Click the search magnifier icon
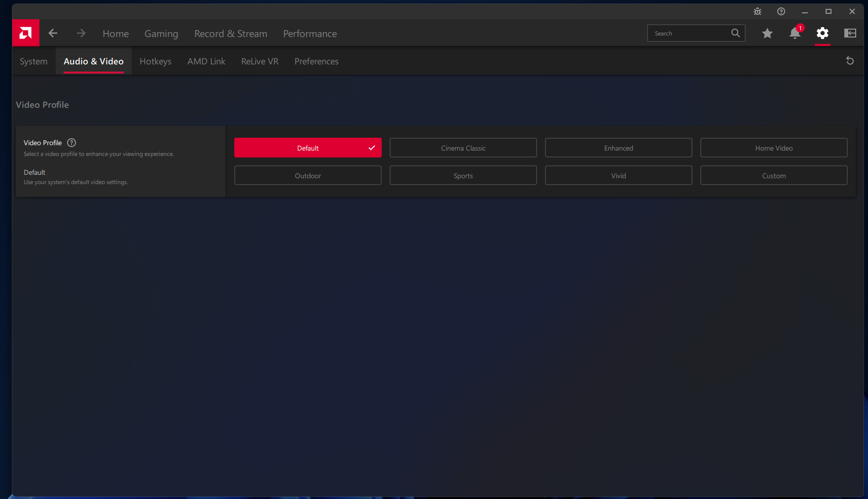868x499 pixels. coord(735,33)
